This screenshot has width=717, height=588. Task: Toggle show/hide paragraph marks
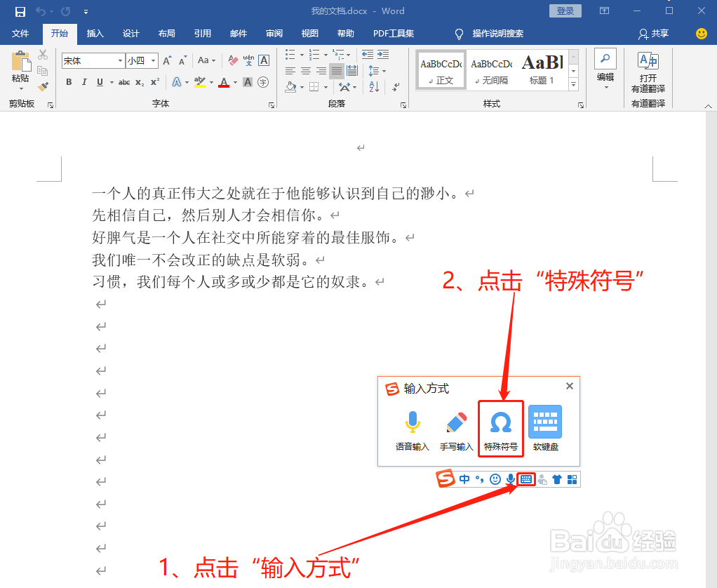pos(396,86)
